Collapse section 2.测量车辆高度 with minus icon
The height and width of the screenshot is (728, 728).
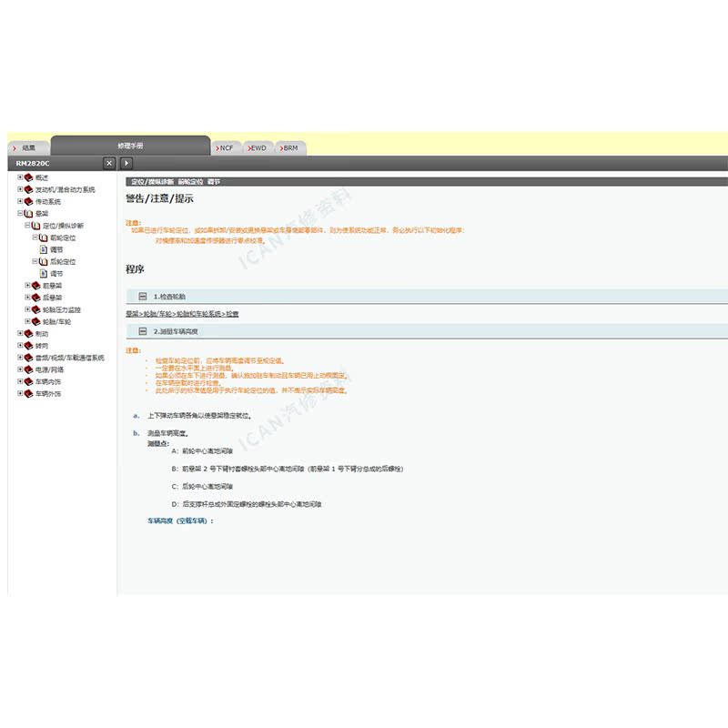[143, 331]
